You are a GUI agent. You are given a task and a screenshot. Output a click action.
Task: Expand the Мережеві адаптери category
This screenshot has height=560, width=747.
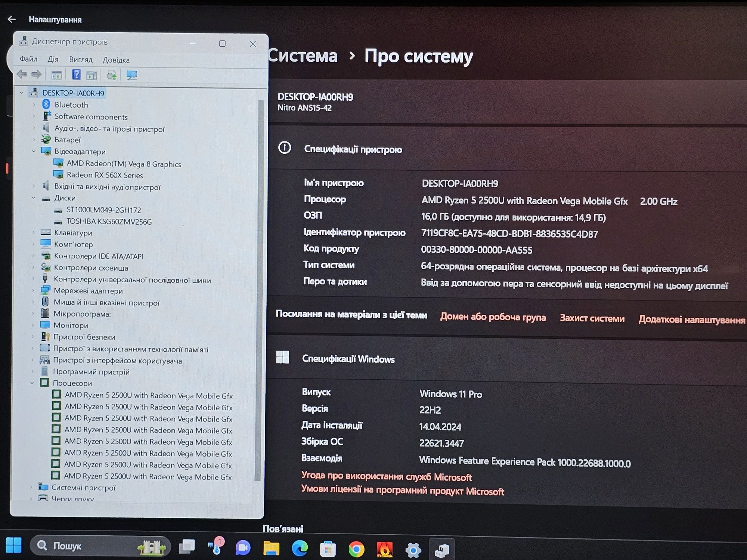click(33, 290)
